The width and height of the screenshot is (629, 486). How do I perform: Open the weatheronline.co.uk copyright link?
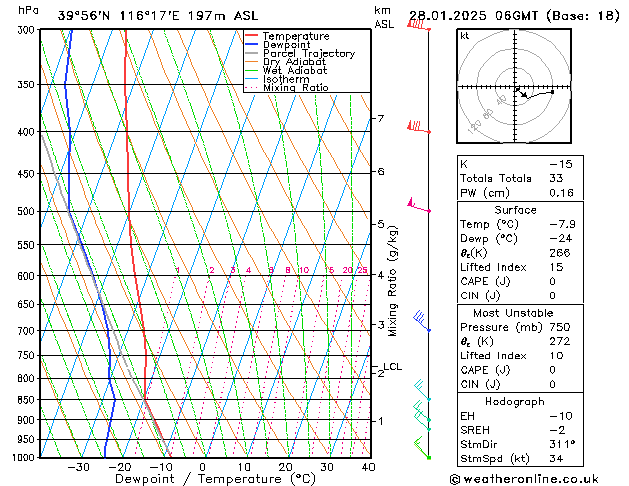pyautogui.click(x=524, y=479)
